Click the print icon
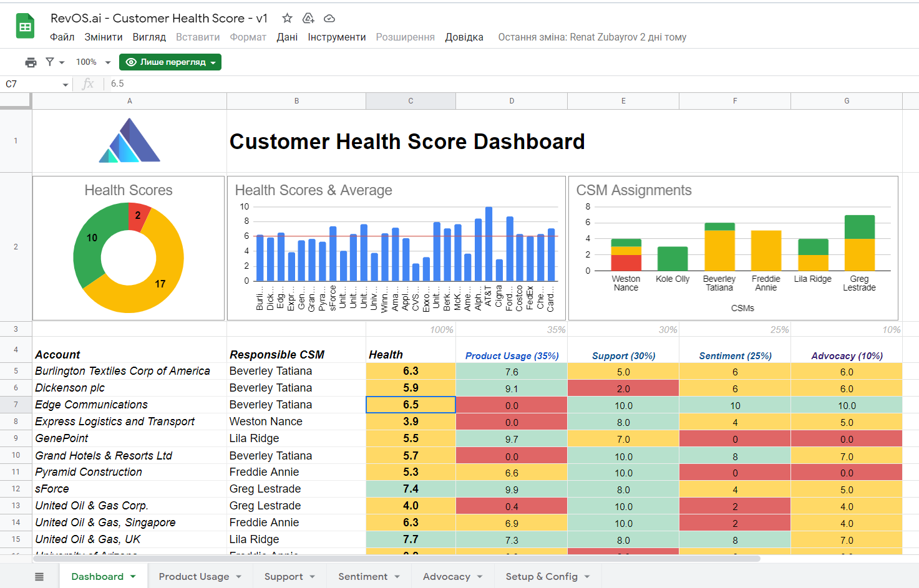Viewport: 919px width, 588px height. [31, 62]
